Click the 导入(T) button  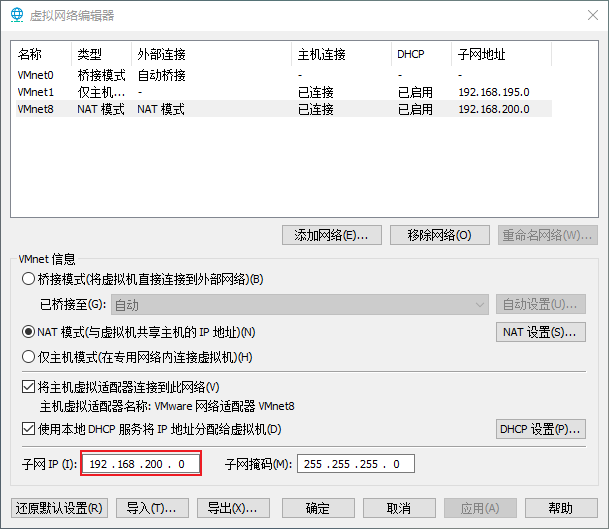[x=152, y=508]
